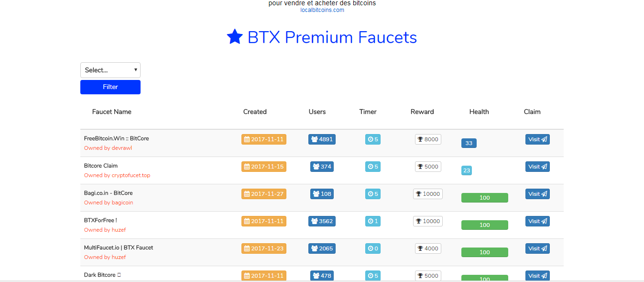Open the Select... faucet filter dropdown
The height and width of the screenshot is (282, 644).
pyautogui.click(x=110, y=70)
